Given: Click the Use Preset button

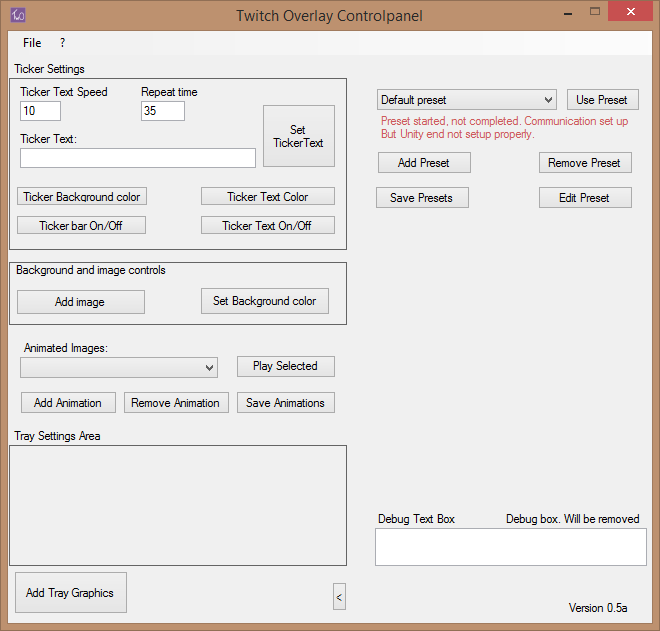Looking at the screenshot, I should click(602, 100).
